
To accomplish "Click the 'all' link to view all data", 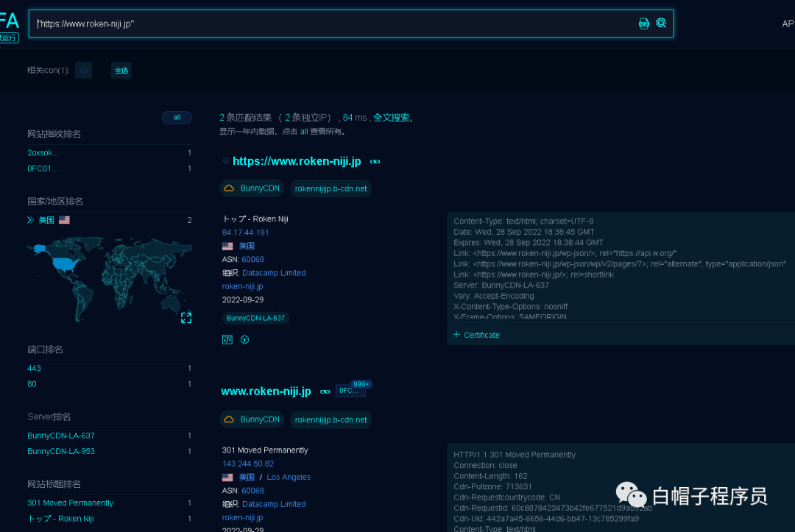I will point(304,132).
